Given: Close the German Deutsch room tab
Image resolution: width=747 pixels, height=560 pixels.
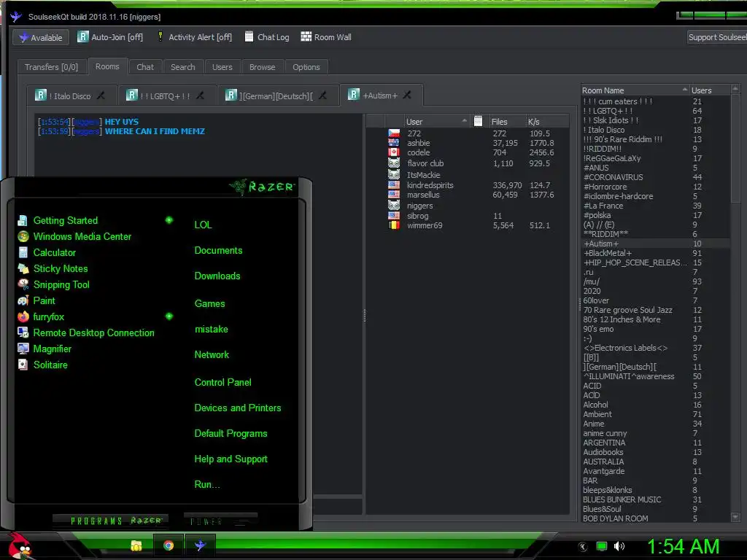Looking at the screenshot, I should pos(322,96).
